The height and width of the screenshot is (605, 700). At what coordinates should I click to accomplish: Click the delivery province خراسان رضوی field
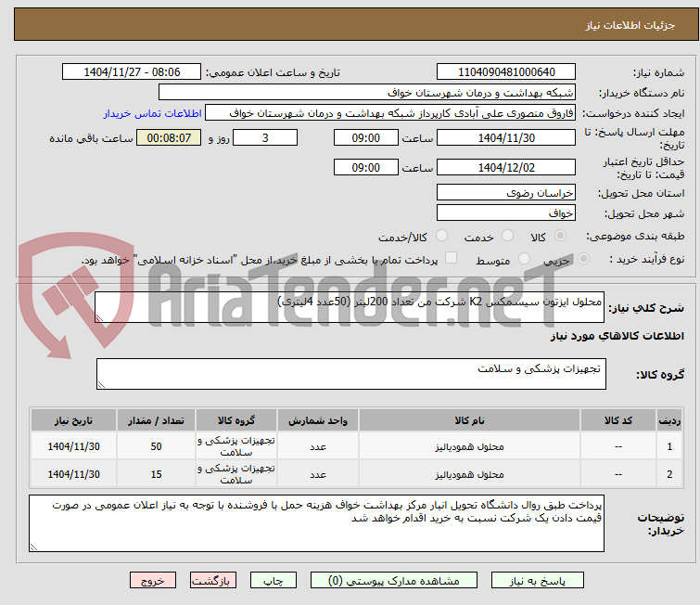point(506,193)
